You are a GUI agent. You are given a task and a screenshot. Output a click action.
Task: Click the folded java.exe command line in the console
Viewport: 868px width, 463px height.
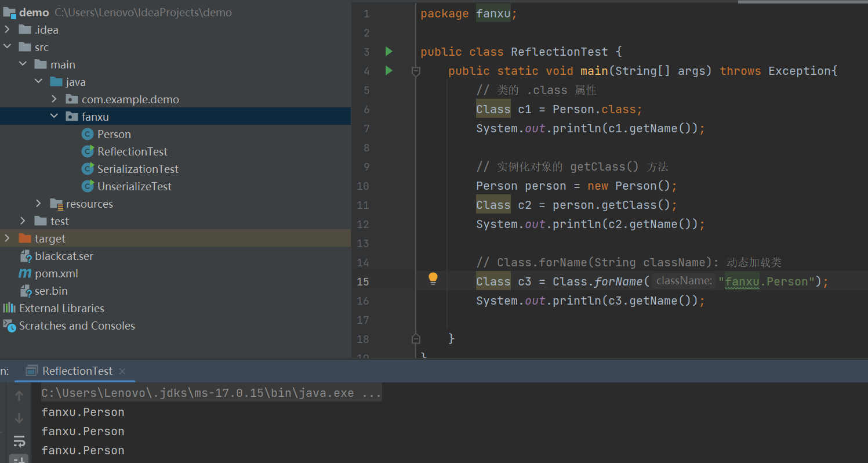tap(212, 393)
